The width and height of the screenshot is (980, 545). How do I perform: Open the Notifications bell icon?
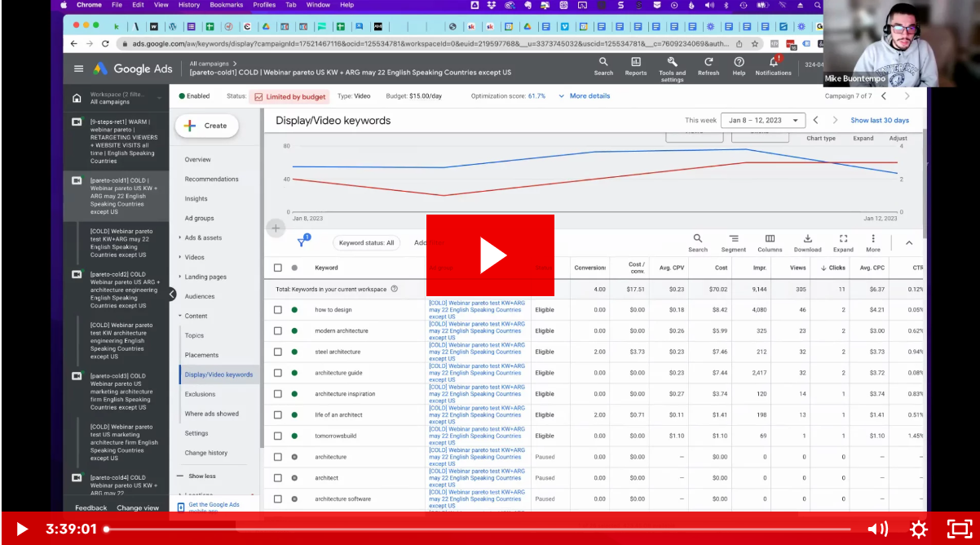point(773,62)
